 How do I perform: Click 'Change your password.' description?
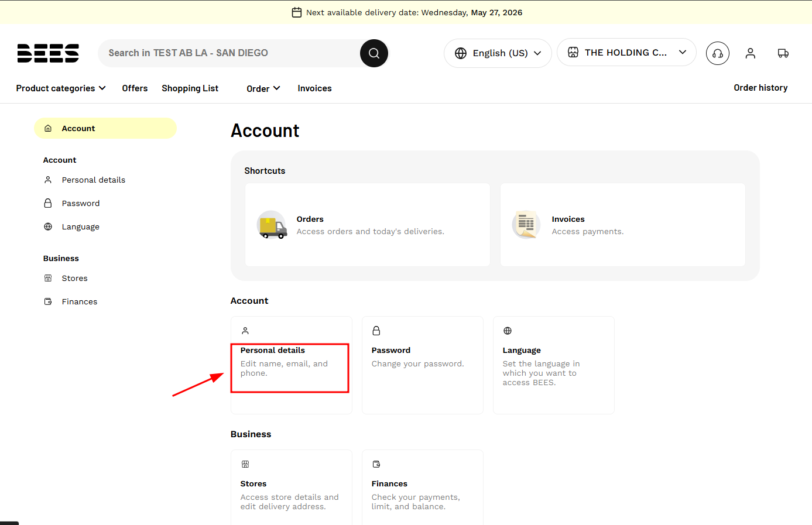(x=418, y=364)
